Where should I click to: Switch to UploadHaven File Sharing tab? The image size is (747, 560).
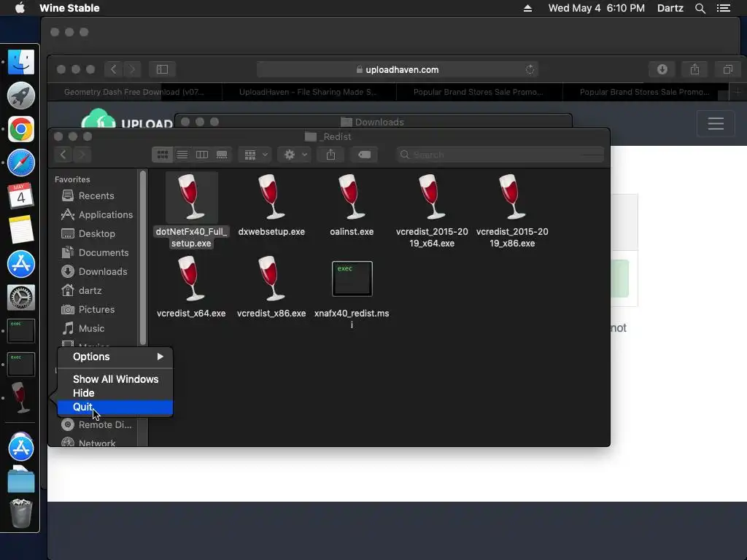(309, 92)
